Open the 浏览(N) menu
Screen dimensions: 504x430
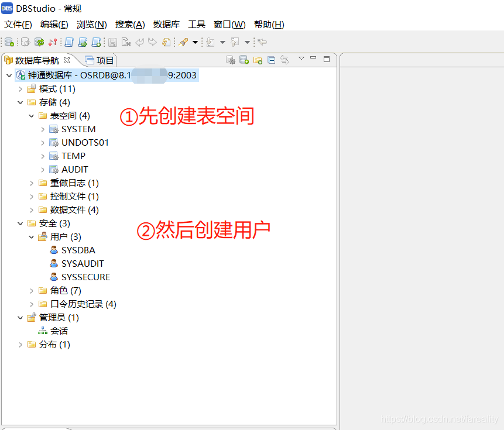pyautogui.click(x=91, y=25)
